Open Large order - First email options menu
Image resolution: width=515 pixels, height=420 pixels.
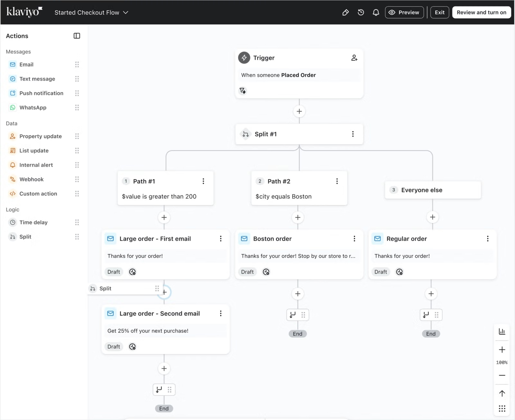click(220, 238)
